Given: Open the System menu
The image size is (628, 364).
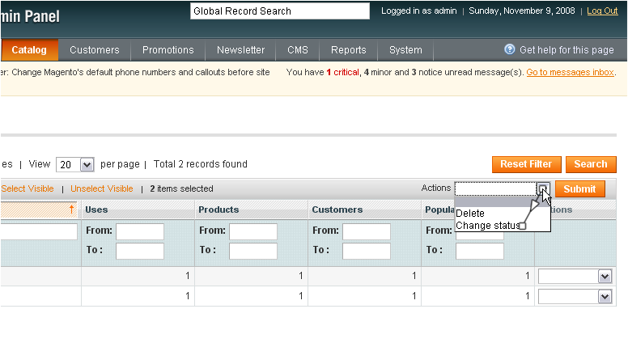Looking at the screenshot, I should click(405, 49).
